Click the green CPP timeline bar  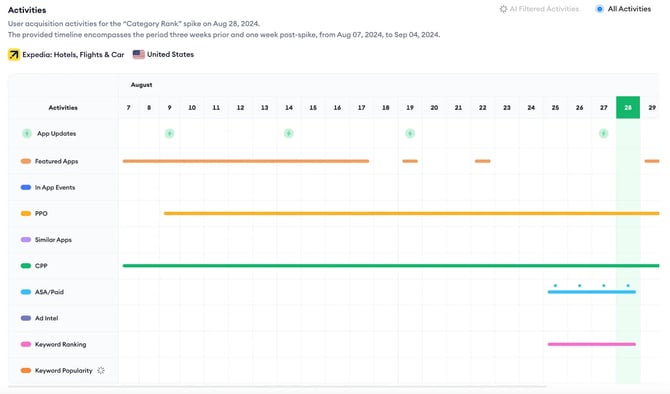point(391,266)
